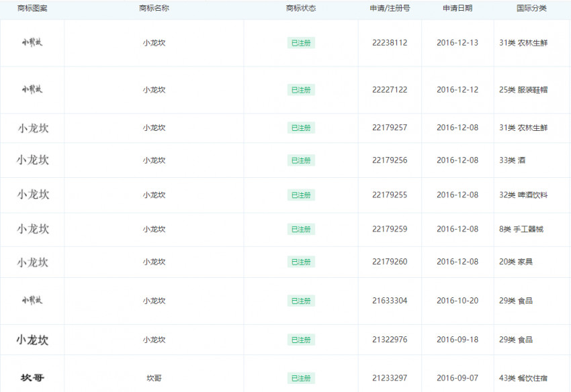Image resolution: width=571 pixels, height=392 pixels.
Task: Click the 商标图案 column header
Action: (x=32, y=8)
